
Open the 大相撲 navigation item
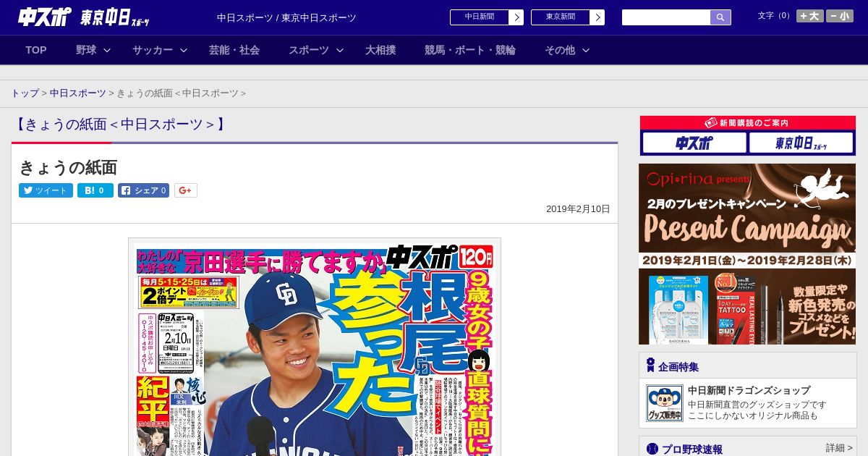tap(380, 50)
